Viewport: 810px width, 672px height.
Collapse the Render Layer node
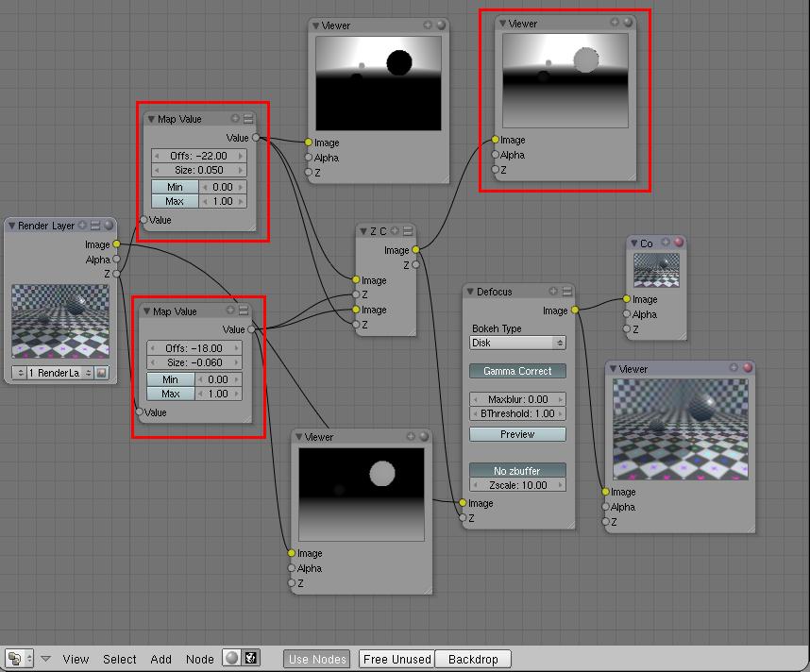coord(11,226)
